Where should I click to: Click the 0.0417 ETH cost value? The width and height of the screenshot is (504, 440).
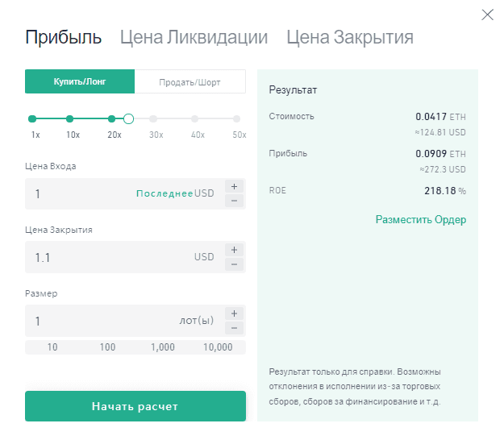[x=440, y=117]
